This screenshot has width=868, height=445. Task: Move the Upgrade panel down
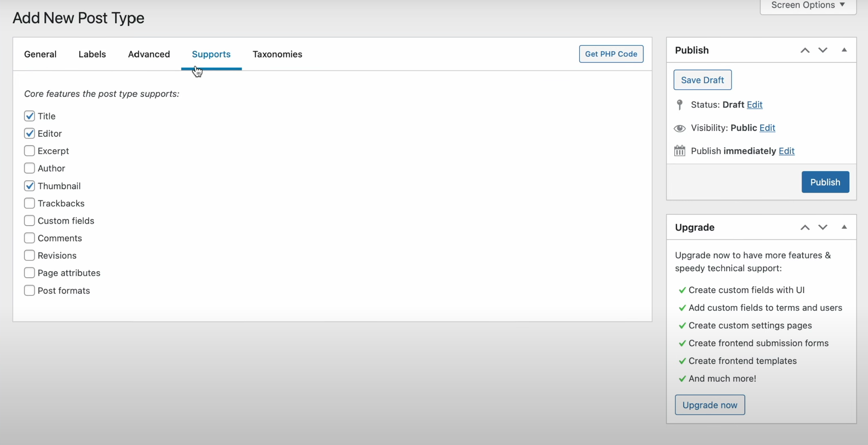(823, 227)
